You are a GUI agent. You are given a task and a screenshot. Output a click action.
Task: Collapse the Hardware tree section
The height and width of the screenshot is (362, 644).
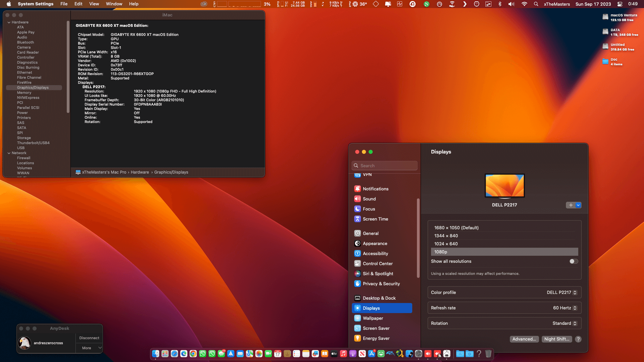[9, 22]
